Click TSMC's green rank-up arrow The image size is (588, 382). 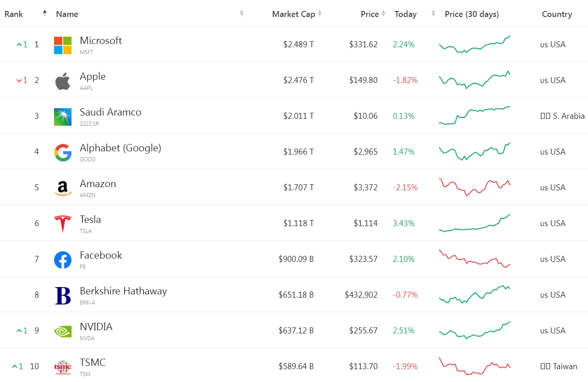tap(15, 366)
